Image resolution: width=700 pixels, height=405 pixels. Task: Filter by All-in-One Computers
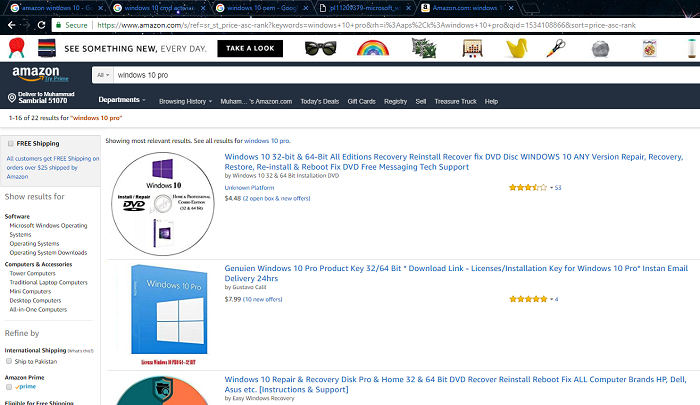[x=38, y=309]
